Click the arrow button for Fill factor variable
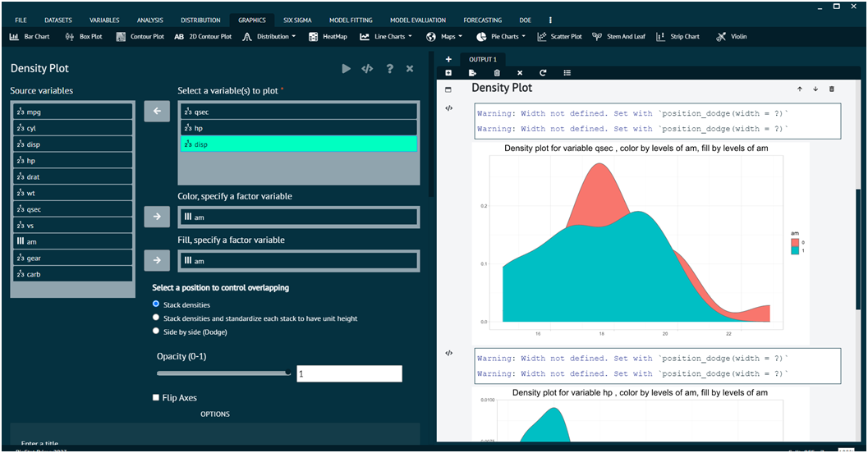 157,260
